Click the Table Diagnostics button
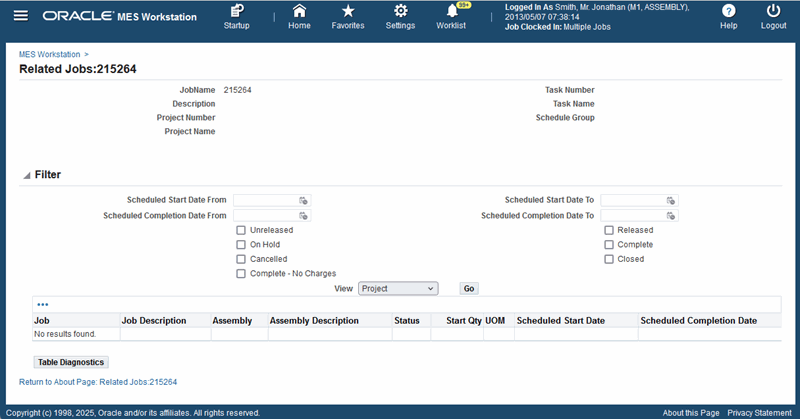800x419 pixels. coord(71,362)
